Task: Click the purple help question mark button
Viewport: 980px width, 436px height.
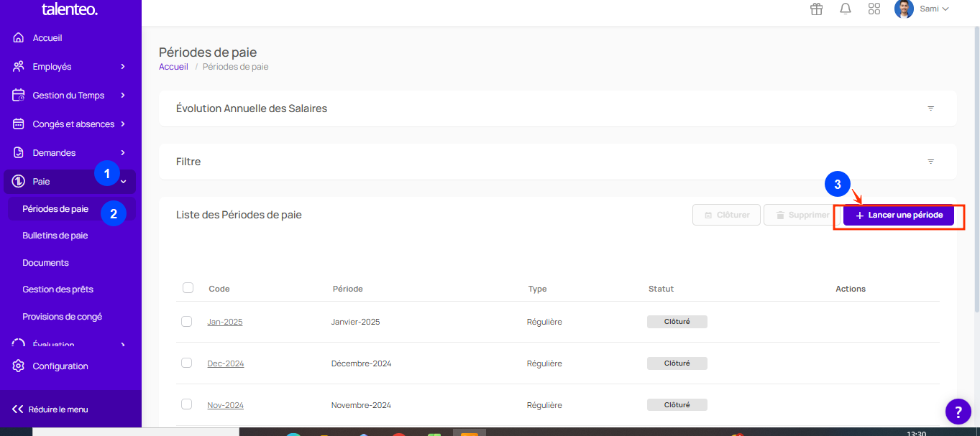Action: click(958, 412)
